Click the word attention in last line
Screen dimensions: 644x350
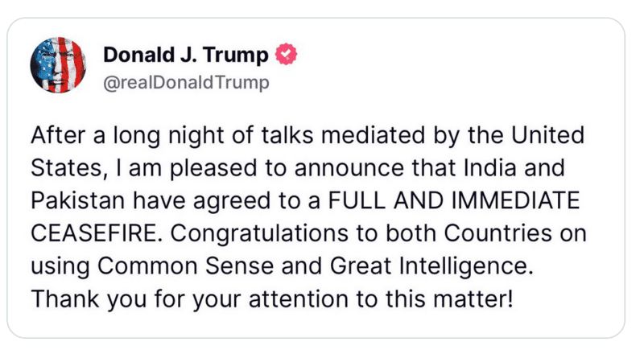coord(299,299)
